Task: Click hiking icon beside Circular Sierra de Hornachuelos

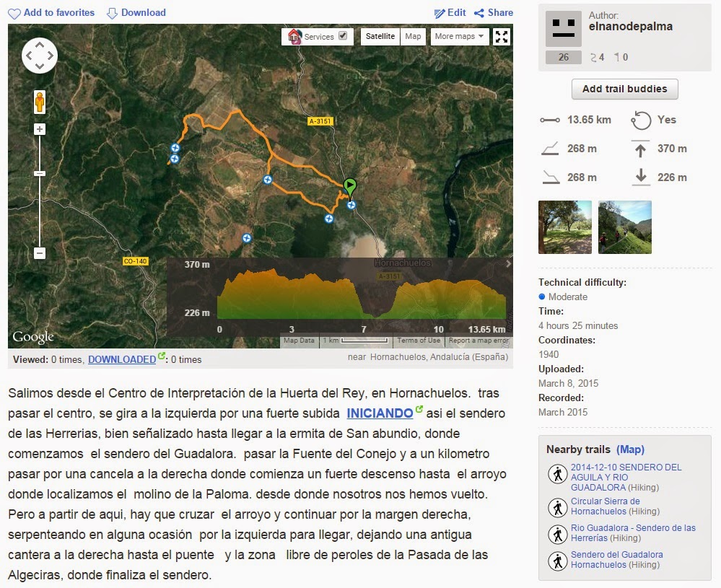Action: click(x=557, y=507)
